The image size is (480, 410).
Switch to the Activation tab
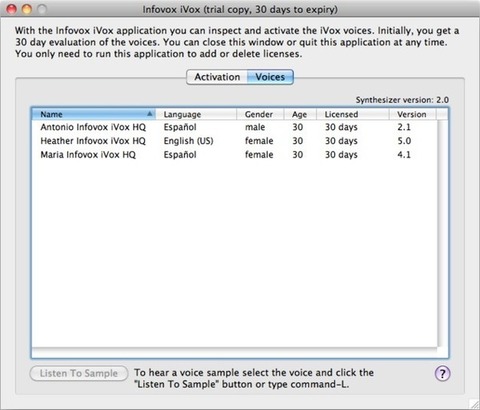(x=217, y=77)
